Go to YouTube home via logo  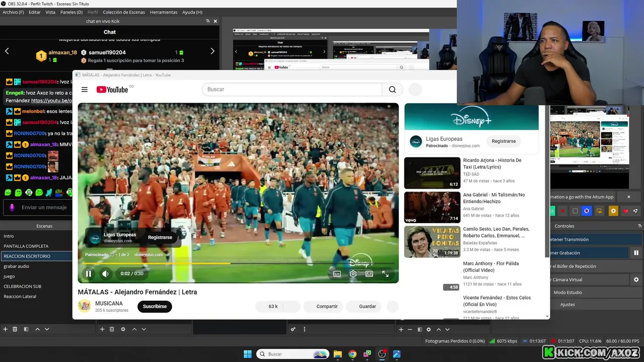tap(112, 89)
